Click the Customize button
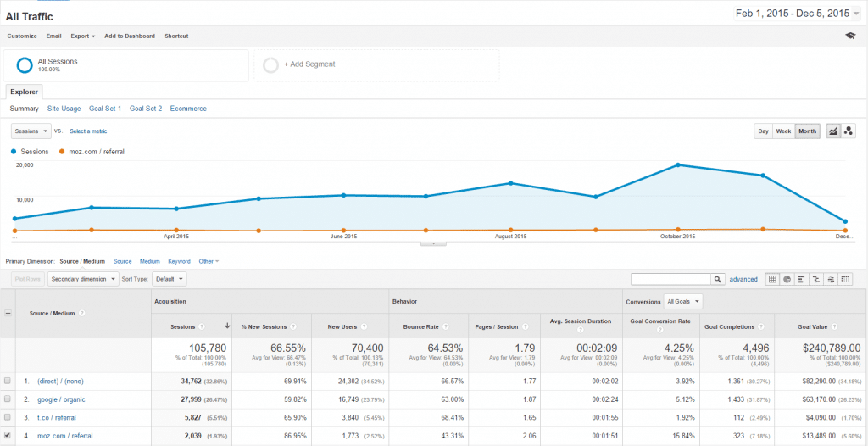The image size is (868, 446). click(x=22, y=36)
